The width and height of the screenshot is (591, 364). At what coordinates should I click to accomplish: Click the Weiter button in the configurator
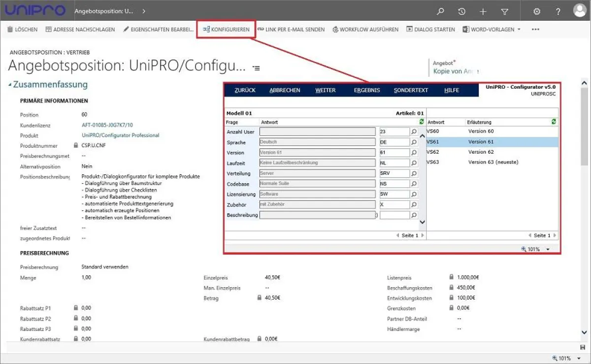coord(325,90)
